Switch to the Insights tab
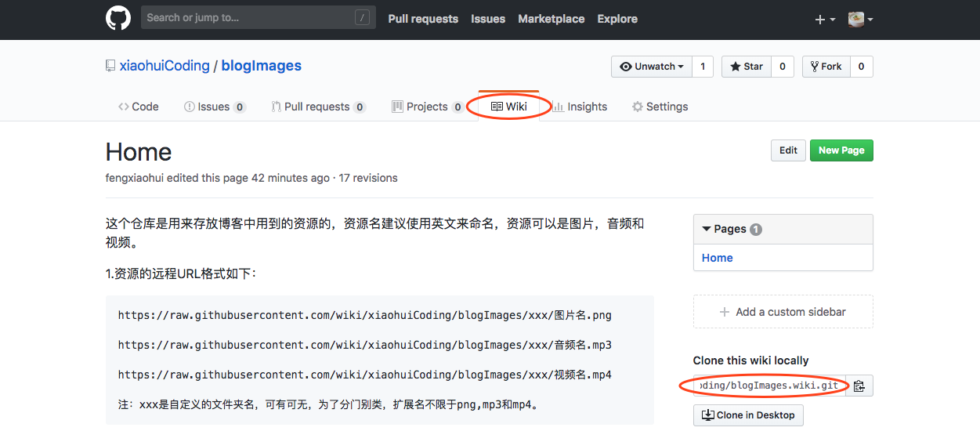This screenshot has height=431, width=980. (x=580, y=107)
